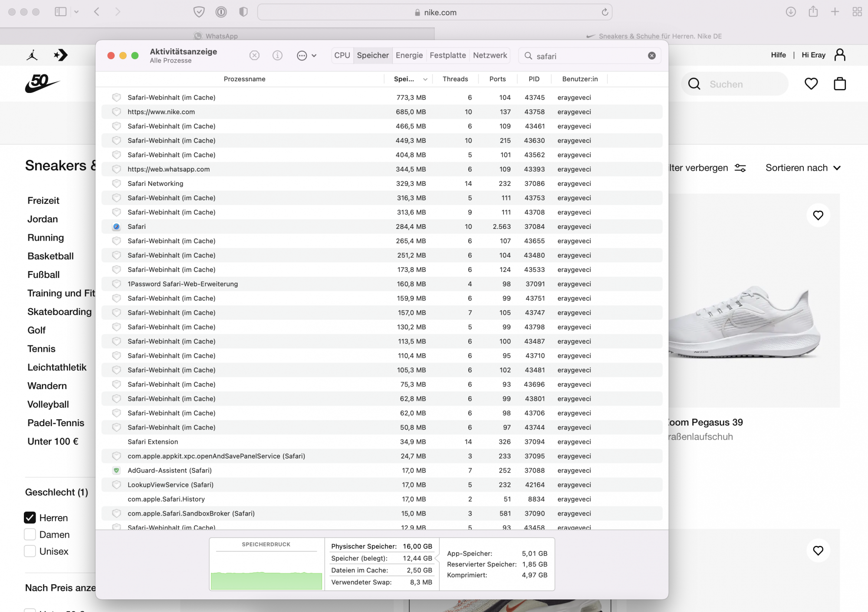Click the https://www.nike.com process row
The image size is (868, 612).
pyautogui.click(x=385, y=111)
